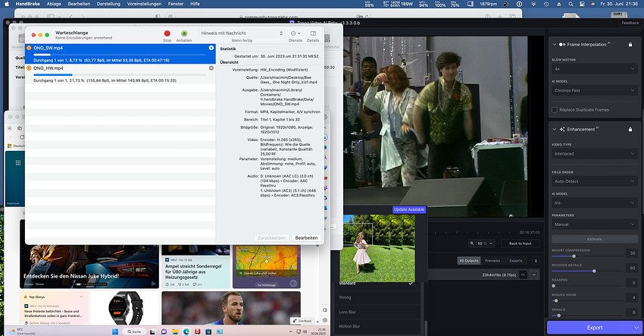This screenshot has height=336, width=644.
Task: Open the Chronos Fast AI model dropdown
Action: click(594, 90)
